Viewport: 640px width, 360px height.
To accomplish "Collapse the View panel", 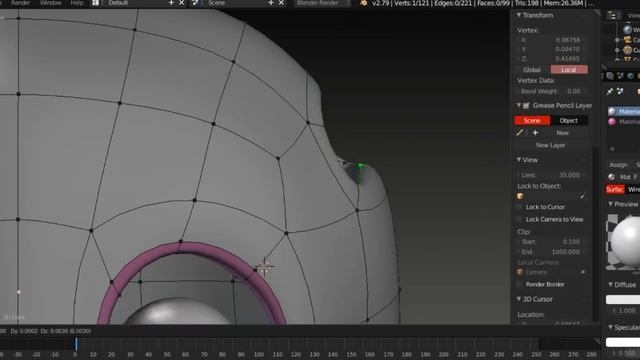I will coord(519,160).
